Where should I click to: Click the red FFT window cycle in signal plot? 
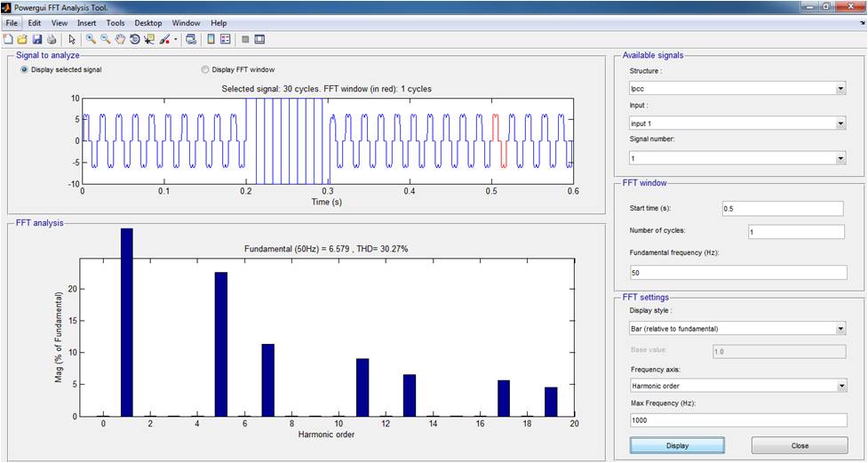click(x=499, y=140)
